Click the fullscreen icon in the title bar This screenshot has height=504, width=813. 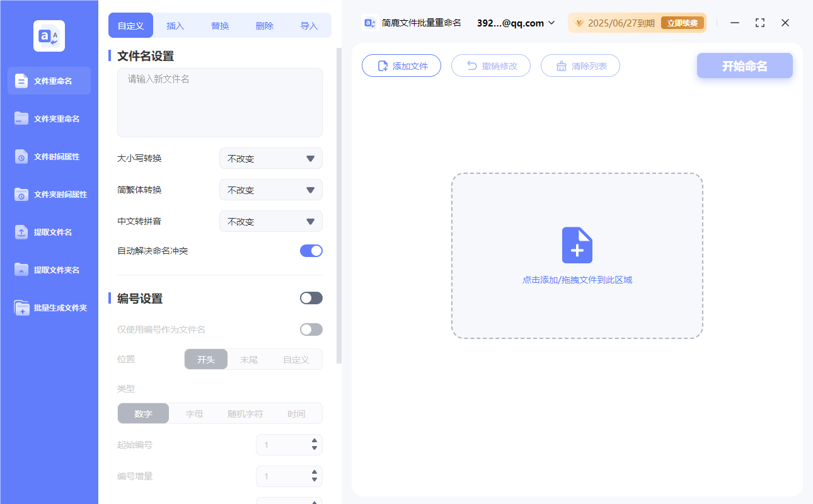[759, 23]
